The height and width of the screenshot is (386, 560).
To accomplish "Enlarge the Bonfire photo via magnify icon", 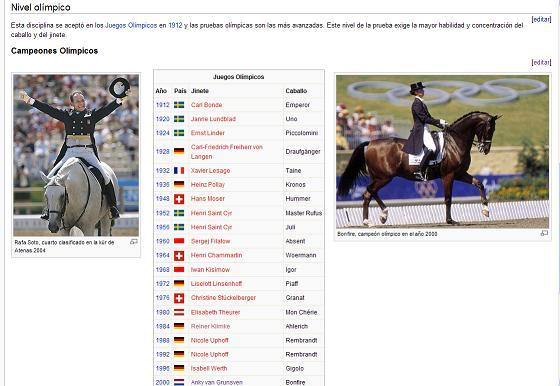I will tap(544, 233).
